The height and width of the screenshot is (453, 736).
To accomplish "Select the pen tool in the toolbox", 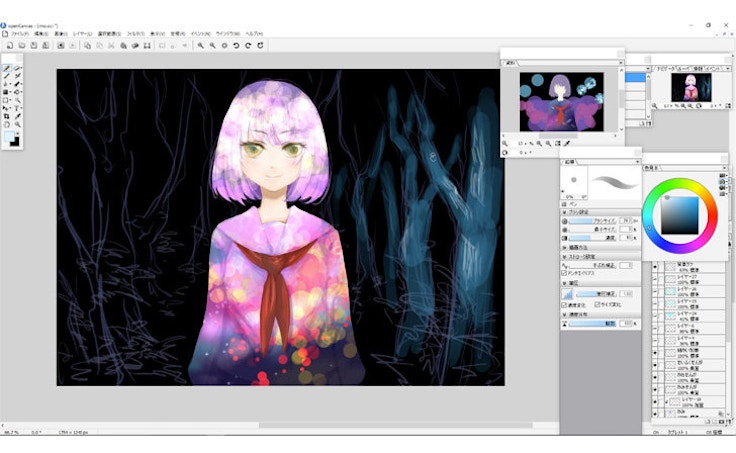I will [x=7, y=69].
